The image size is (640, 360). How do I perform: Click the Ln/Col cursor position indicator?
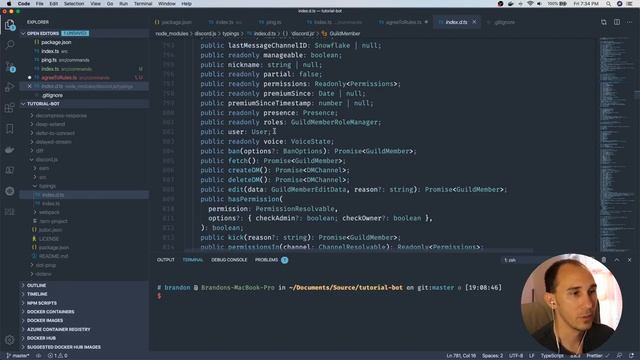tap(461, 356)
